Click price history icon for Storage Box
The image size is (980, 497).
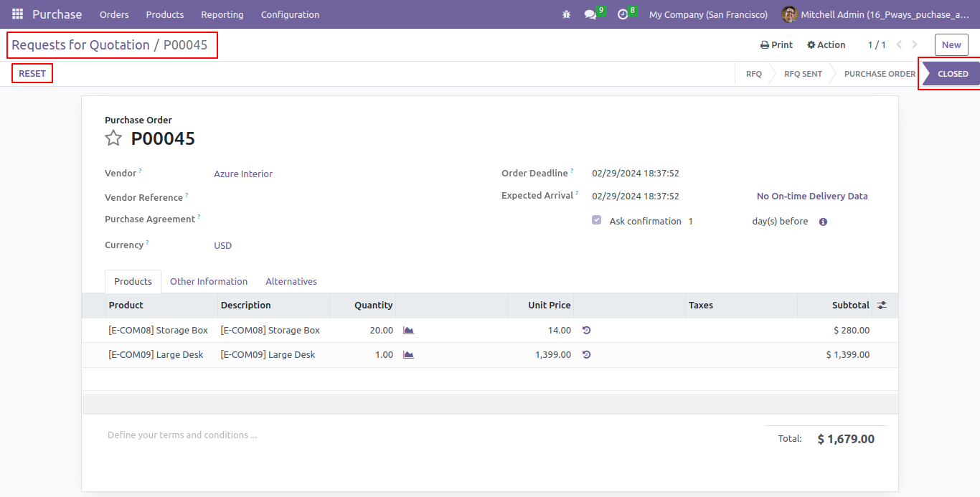586,331
